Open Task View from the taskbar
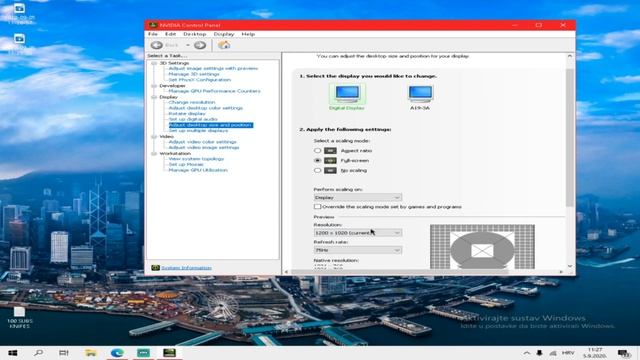 pyautogui.click(x=64, y=353)
